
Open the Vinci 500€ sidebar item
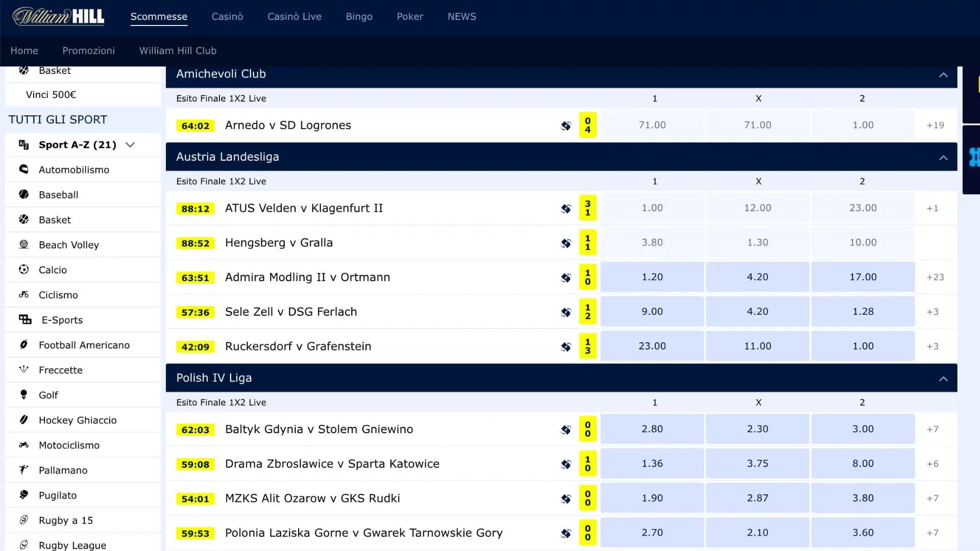point(51,94)
